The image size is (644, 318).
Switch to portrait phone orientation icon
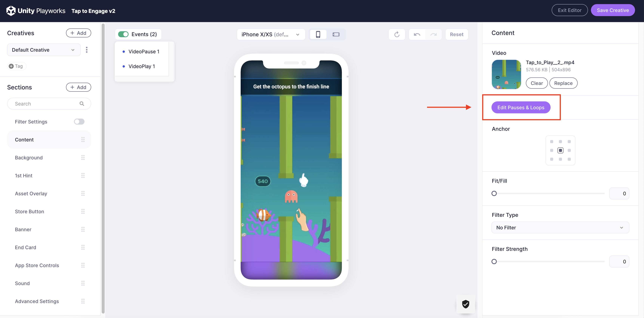[x=318, y=34]
